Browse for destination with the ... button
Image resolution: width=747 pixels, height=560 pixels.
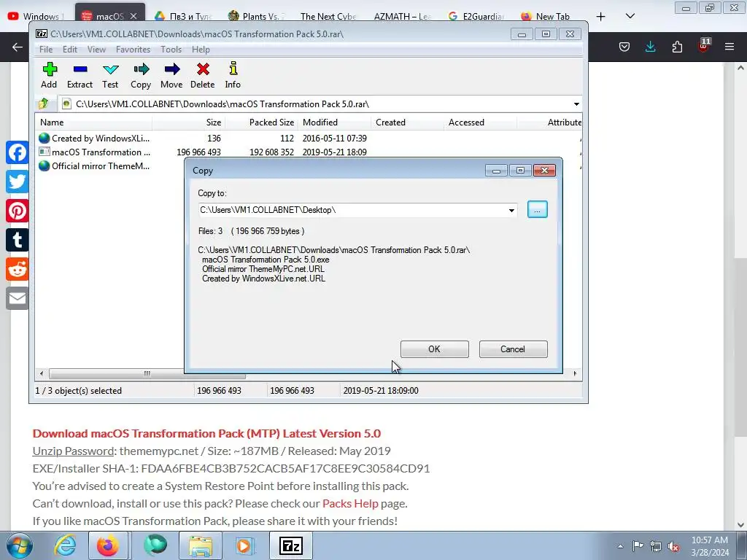(538, 209)
